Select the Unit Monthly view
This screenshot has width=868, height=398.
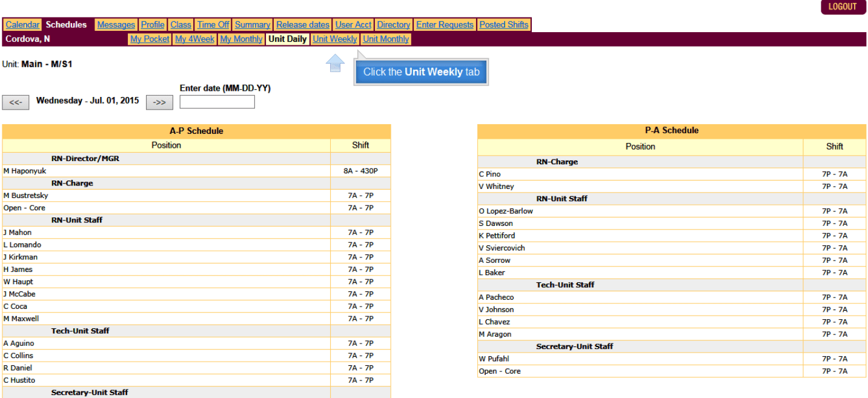point(386,38)
